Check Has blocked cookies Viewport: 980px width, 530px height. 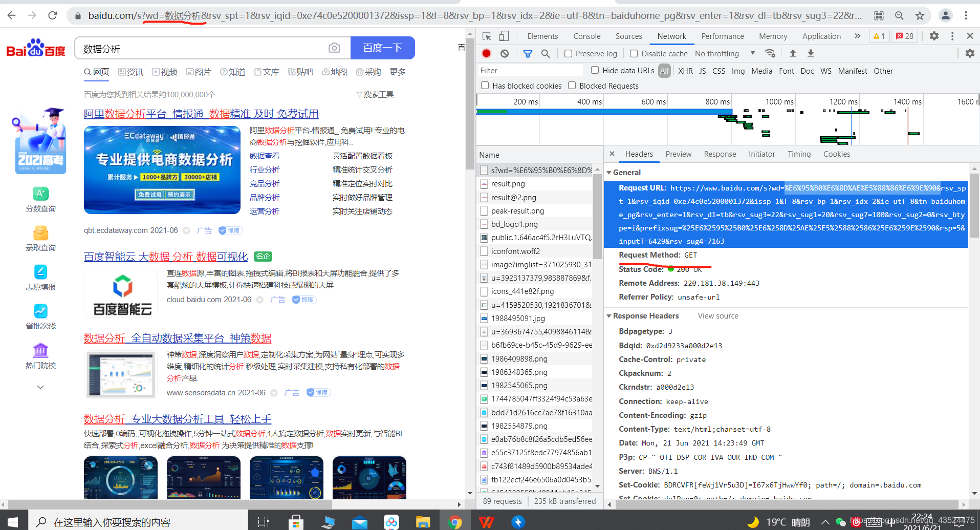click(x=485, y=86)
